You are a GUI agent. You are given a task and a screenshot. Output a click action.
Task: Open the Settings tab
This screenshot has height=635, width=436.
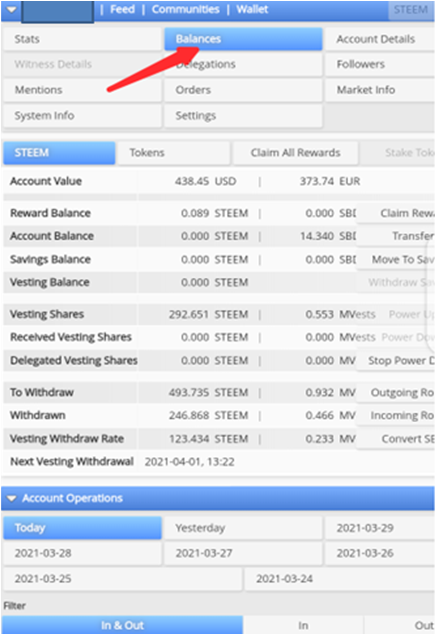click(x=243, y=116)
